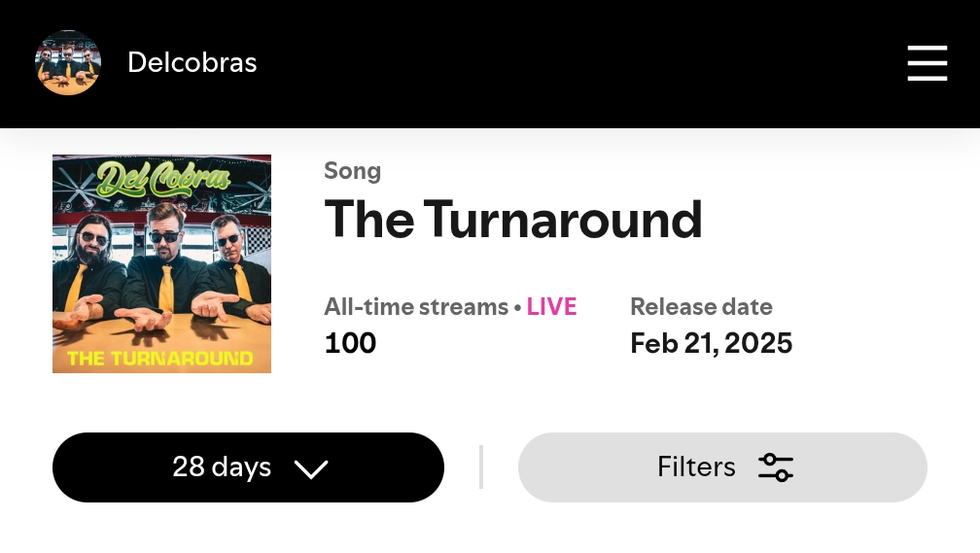Open The Turnaround album cover art
The height and width of the screenshot is (553, 980).
[161, 263]
